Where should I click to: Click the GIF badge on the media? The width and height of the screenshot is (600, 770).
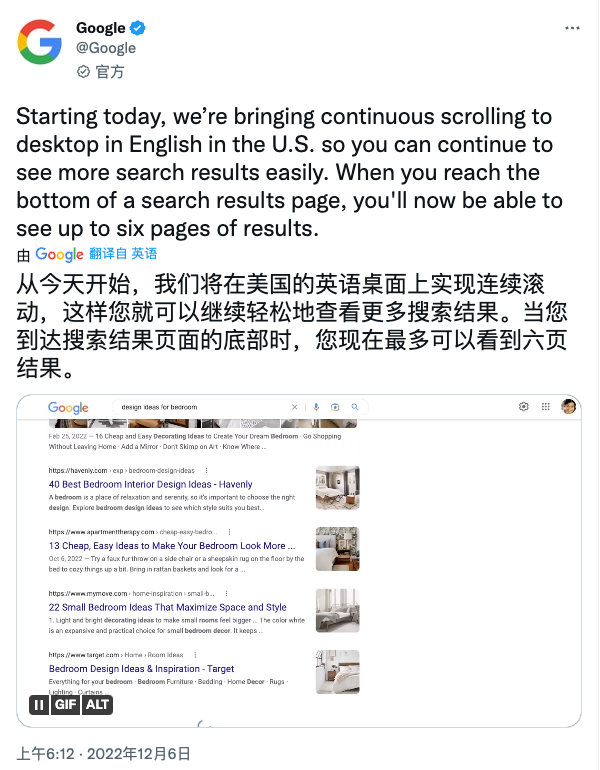click(65, 705)
